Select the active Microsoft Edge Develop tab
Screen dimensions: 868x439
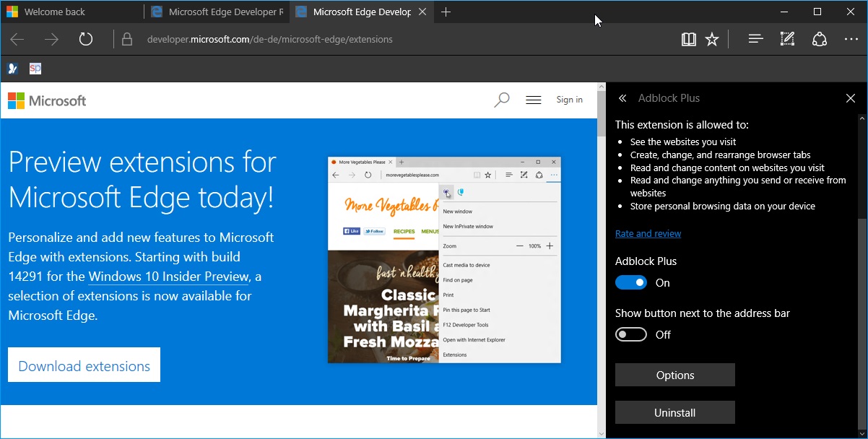361,12
